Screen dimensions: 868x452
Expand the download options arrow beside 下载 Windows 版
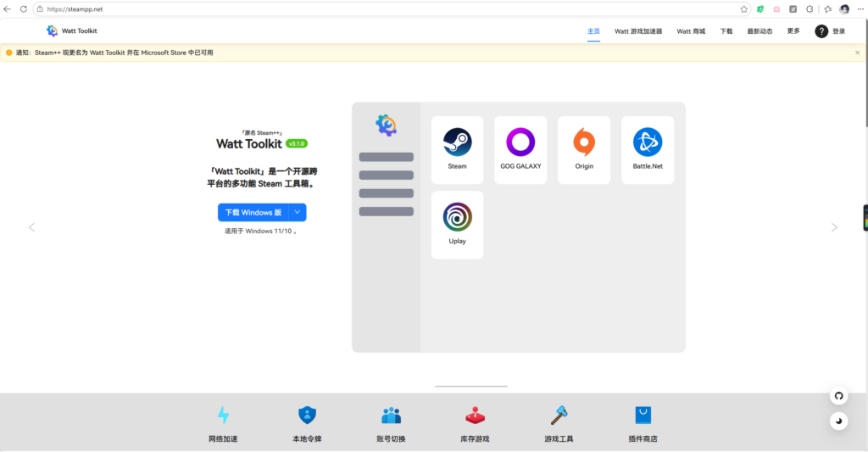298,212
